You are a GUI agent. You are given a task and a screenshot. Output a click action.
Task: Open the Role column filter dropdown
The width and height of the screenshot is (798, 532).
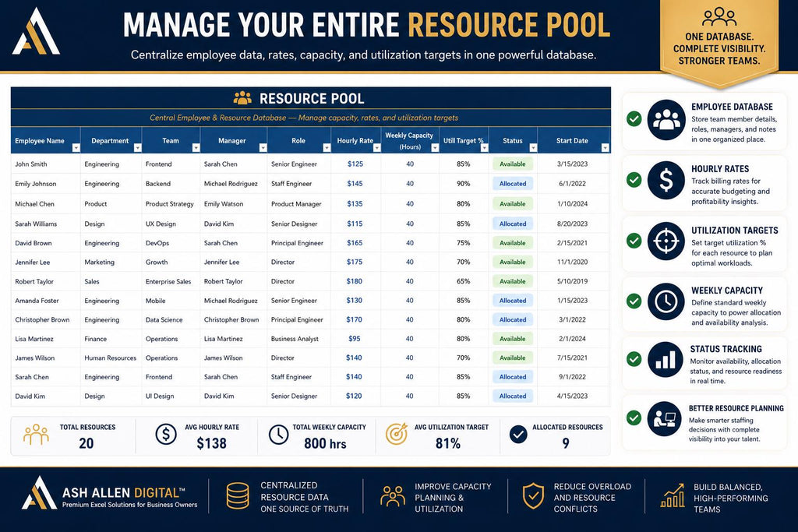point(327,148)
